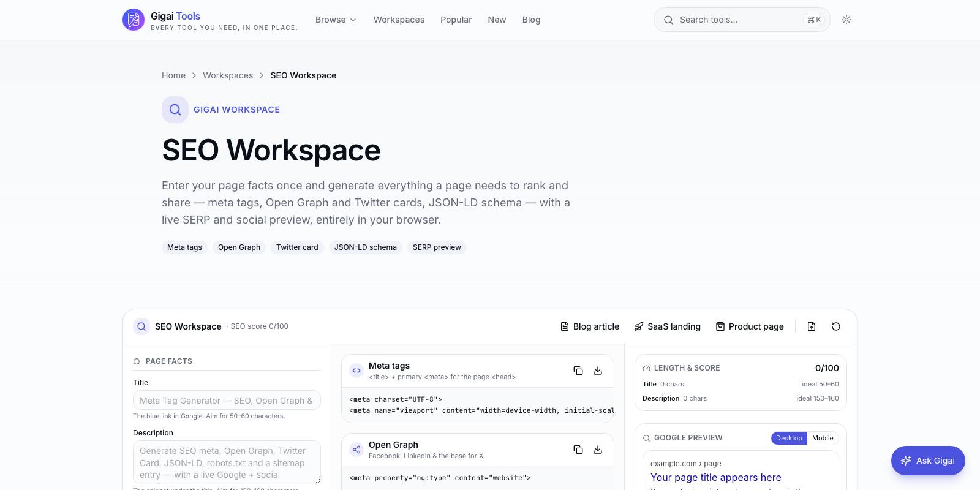Click the search magnifier icon in header
This screenshot has height=490, width=980.
click(x=668, y=20)
